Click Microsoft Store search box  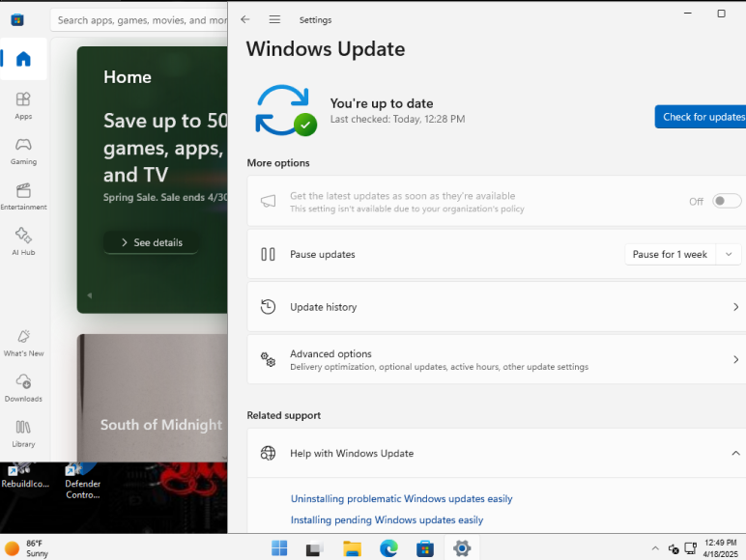139,20
